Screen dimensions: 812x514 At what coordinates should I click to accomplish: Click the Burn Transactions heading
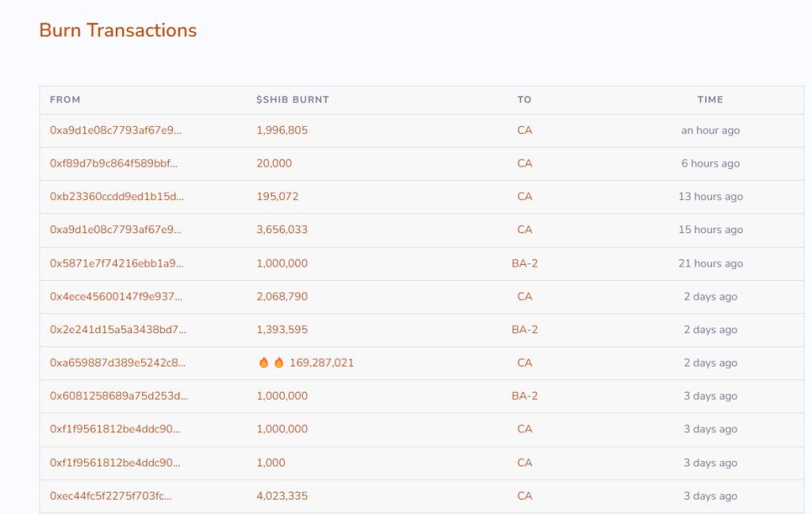pyautogui.click(x=118, y=30)
